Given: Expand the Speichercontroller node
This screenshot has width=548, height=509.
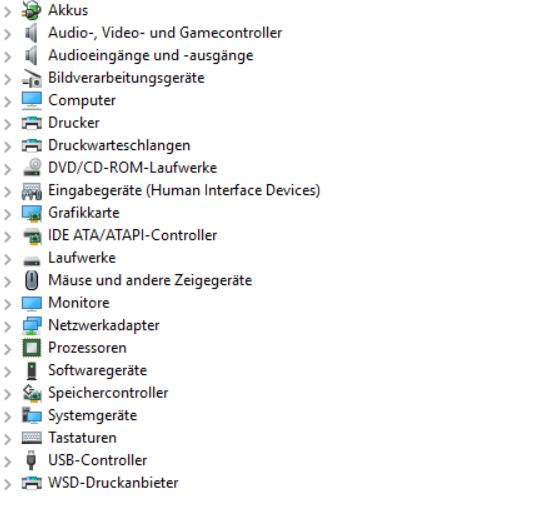Looking at the screenshot, I should 8,394.
